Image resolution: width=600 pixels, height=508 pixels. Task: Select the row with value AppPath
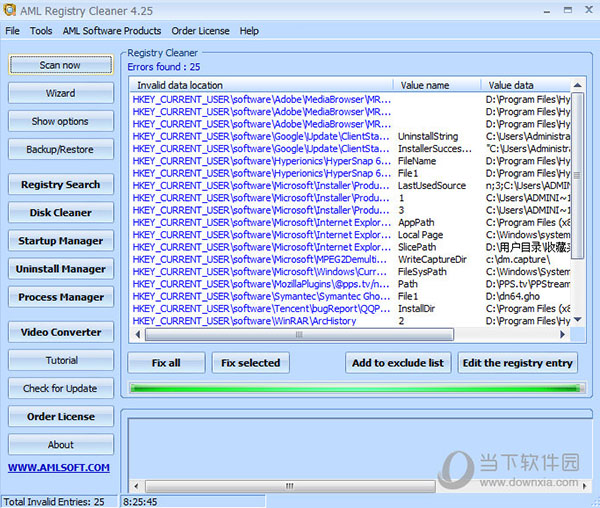click(351, 222)
